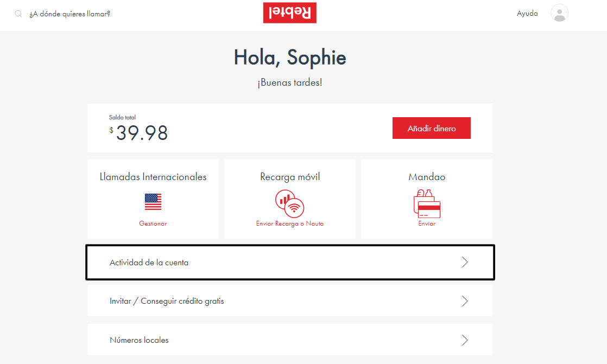Click the total balance amount $39.98
Image resolution: width=607 pixels, height=364 pixels.
142,132
